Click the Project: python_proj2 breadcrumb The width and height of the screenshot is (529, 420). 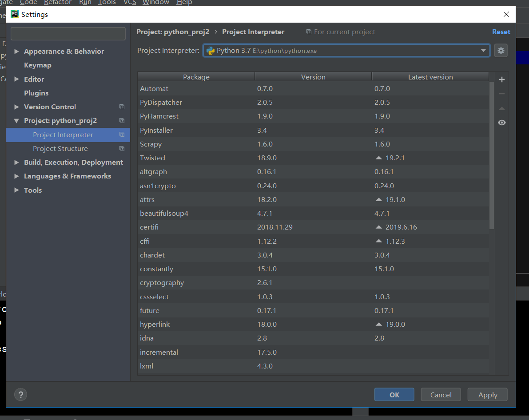click(173, 32)
